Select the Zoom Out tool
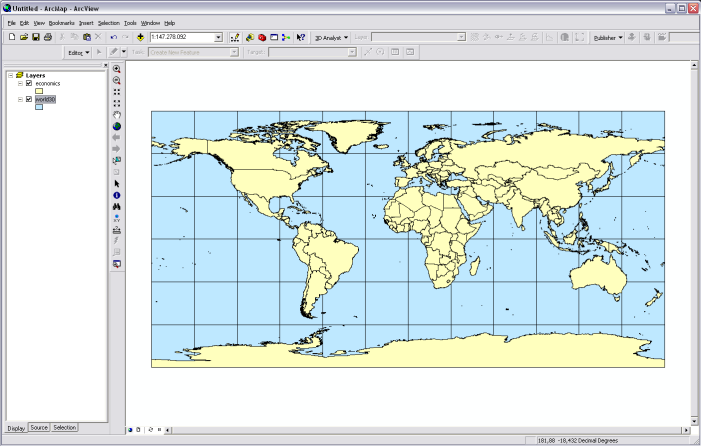Viewport: 701px width, 446px height. point(117,80)
